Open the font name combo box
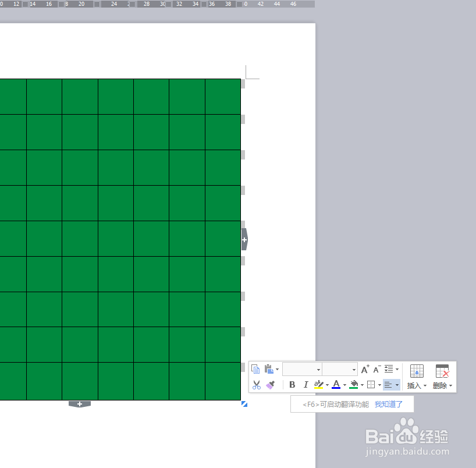Screen dimensions: 476x468 [302, 369]
